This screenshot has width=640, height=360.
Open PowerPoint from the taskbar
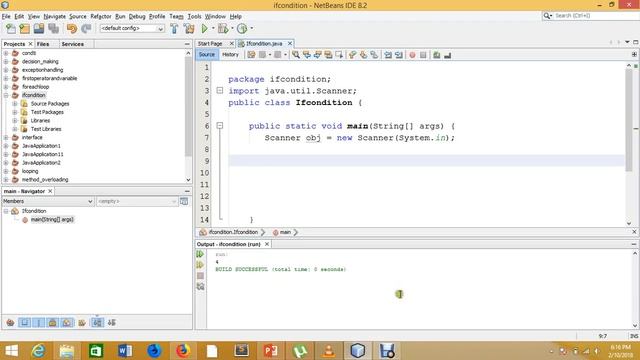[x=270, y=351]
